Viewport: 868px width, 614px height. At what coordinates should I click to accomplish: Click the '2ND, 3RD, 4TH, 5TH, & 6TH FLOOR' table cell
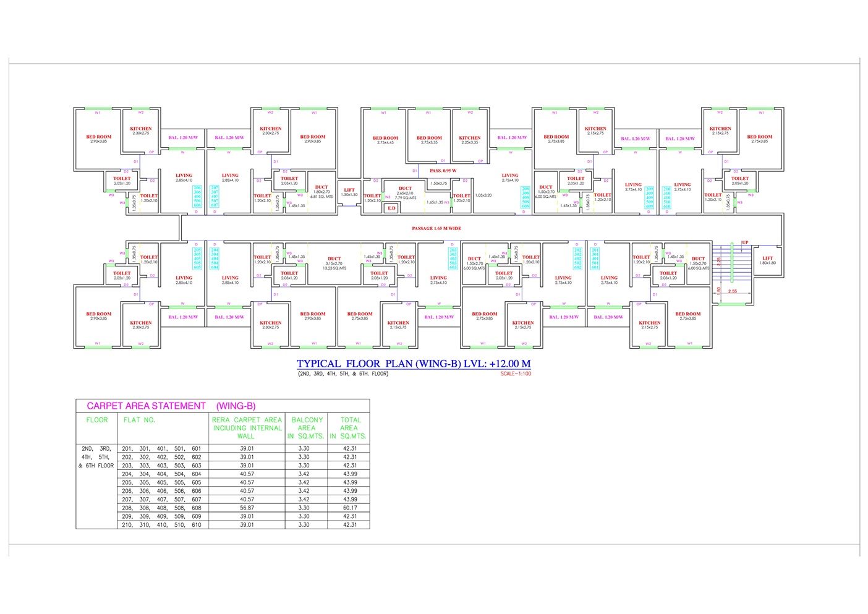tap(96, 457)
